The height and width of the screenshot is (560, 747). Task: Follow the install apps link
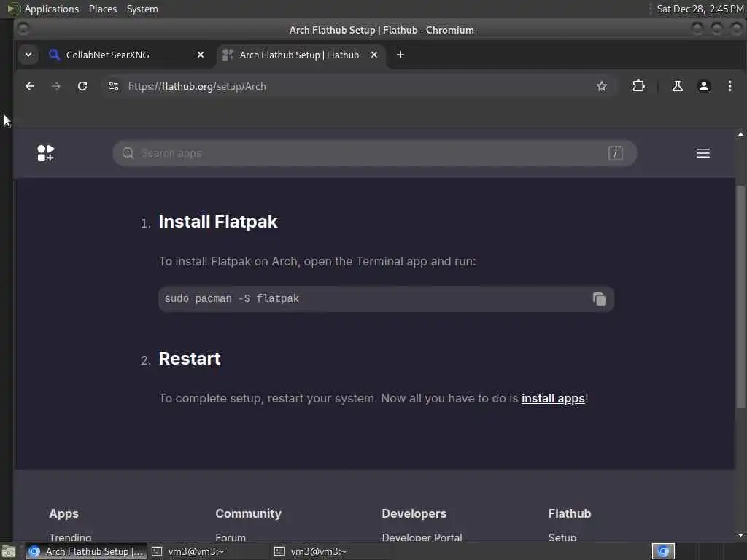point(553,398)
